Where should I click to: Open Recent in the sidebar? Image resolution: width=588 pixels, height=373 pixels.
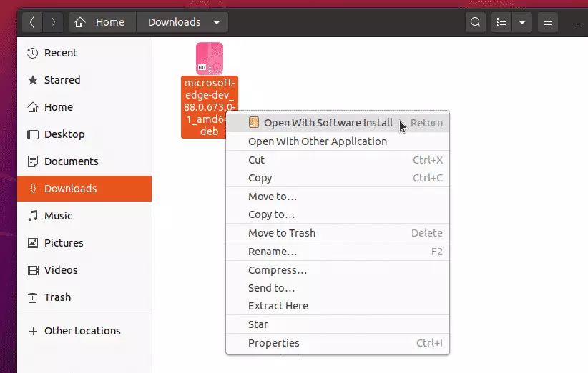(x=84, y=53)
